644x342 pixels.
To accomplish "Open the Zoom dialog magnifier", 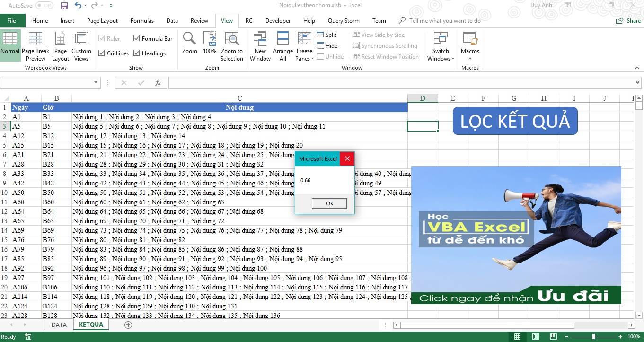I will click(190, 43).
